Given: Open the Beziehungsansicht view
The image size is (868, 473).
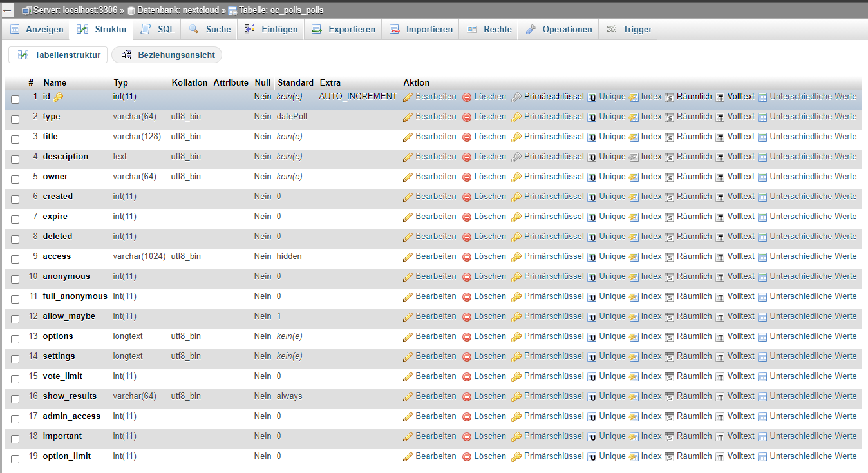Looking at the screenshot, I should tap(167, 55).
